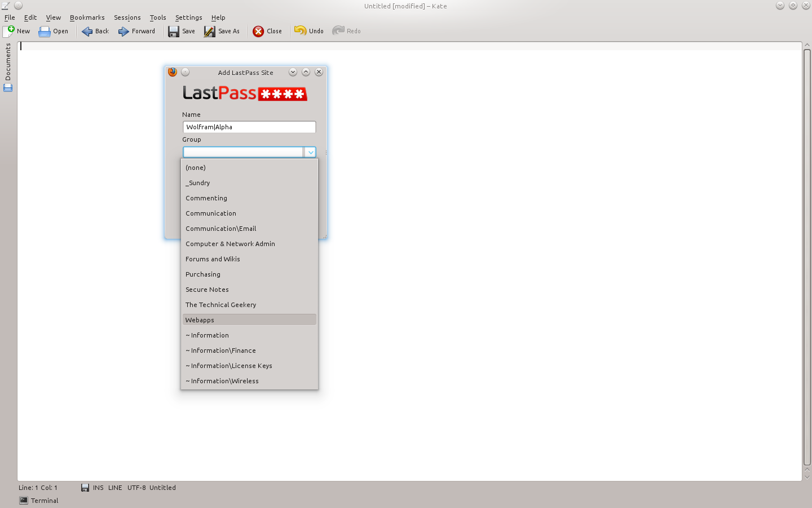This screenshot has height=508, width=812.
Task: Minimize the Add LastPass Site dialog
Action: [x=293, y=72]
